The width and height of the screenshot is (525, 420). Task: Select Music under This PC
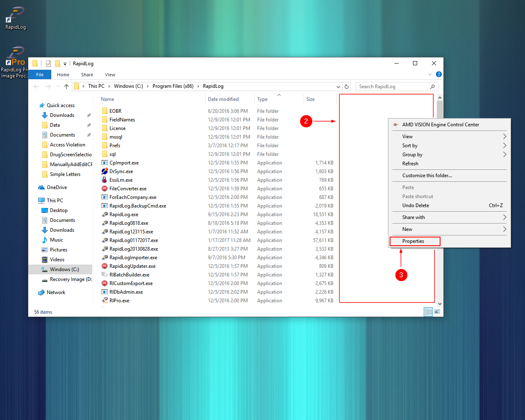tap(56, 240)
